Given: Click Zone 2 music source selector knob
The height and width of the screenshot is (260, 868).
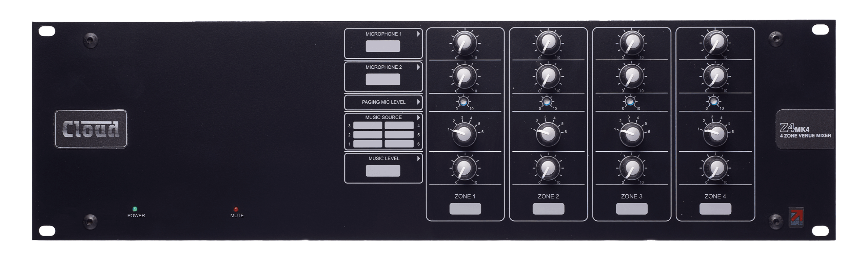Looking at the screenshot, I should tap(547, 133).
